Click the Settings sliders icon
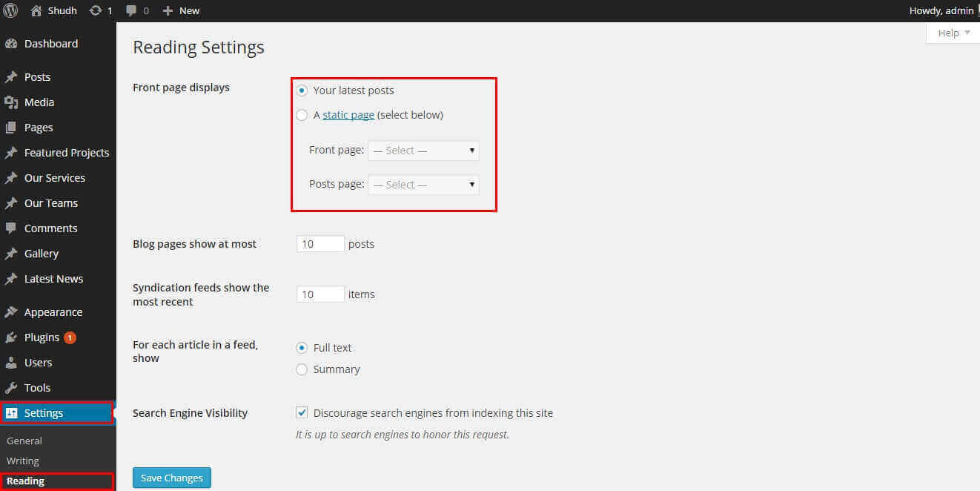980x491 pixels. pos(11,413)
